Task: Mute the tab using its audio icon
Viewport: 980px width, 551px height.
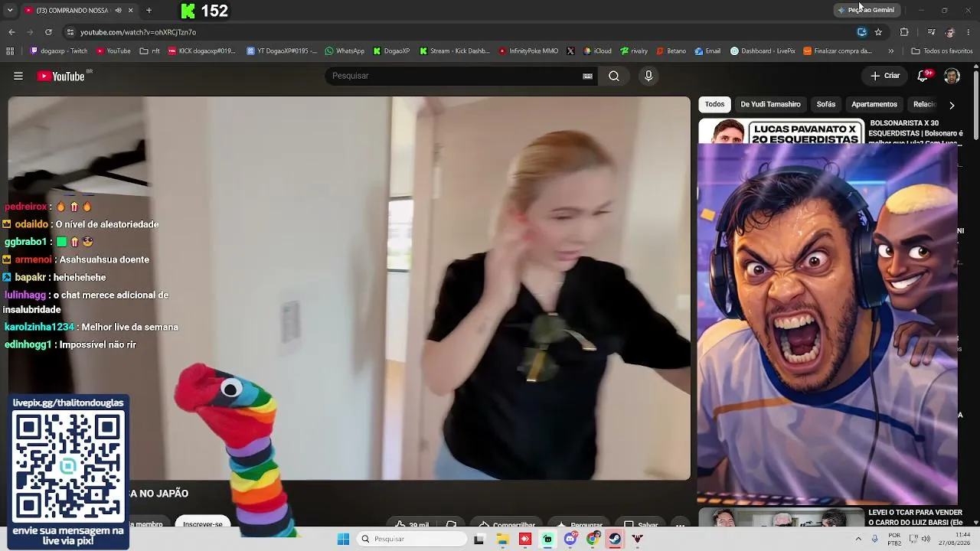Action: click(118, 10)
